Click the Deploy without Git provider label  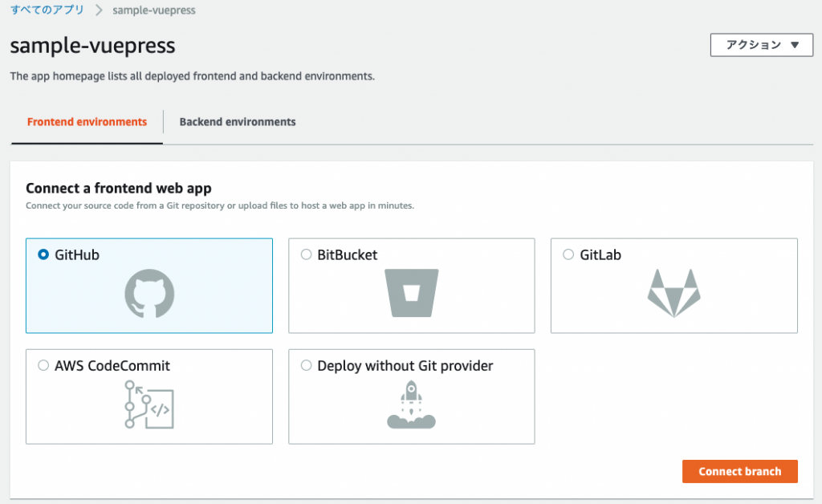pos(405,366)
